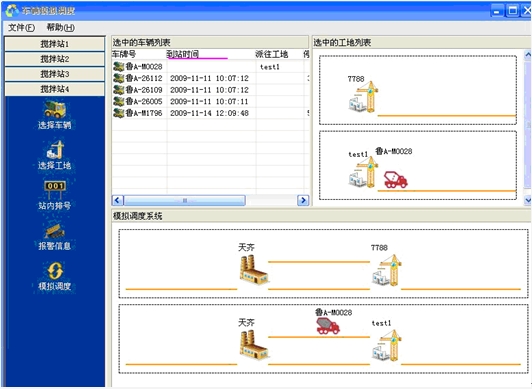
Task: Click the 7788 crane icon in site list
Action: click(363, 97)
